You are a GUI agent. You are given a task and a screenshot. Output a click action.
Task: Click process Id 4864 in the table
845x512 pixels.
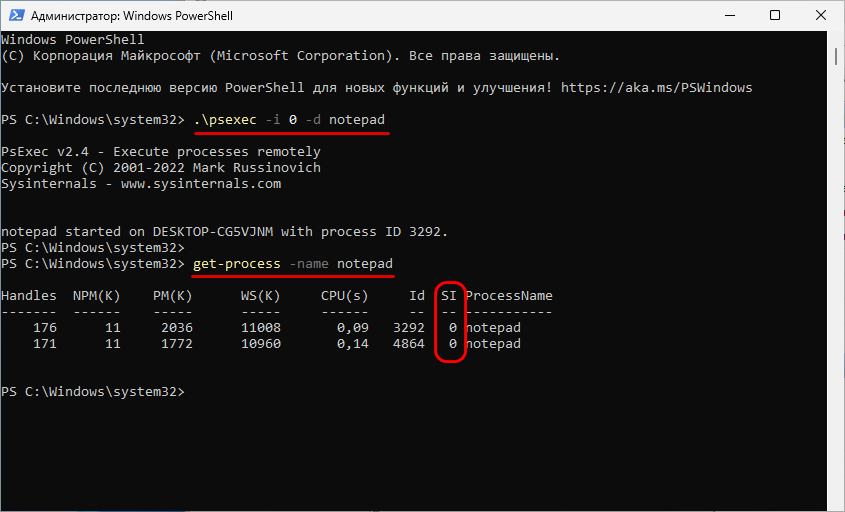[x=408, y=344]
